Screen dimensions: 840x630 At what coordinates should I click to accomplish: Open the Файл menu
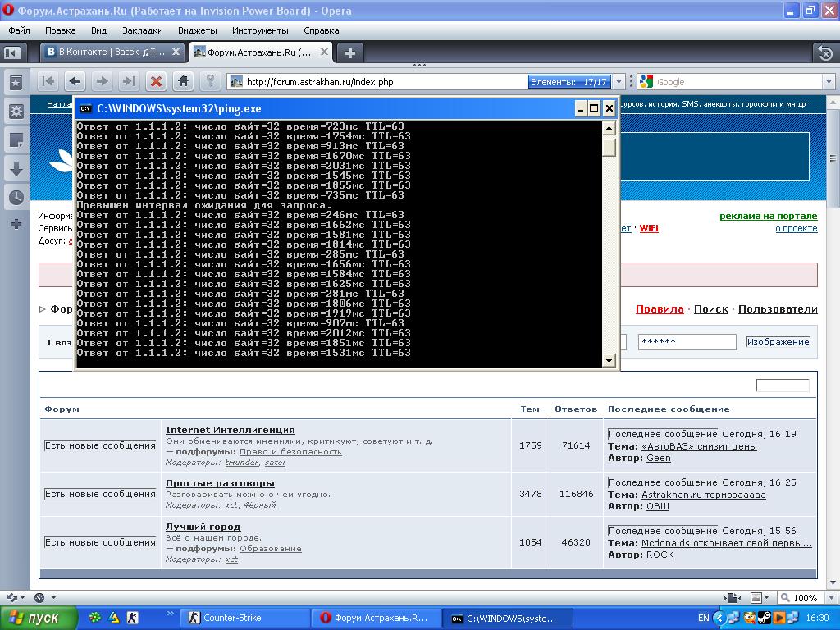pos(20,30)
